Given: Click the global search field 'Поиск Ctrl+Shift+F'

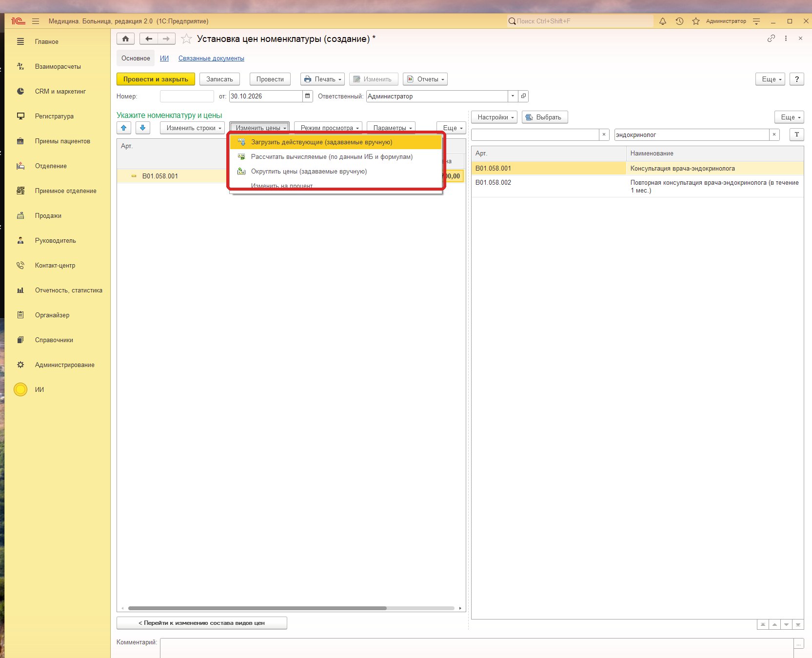Looking at the screenshot, I should click(x=580, y=21).
